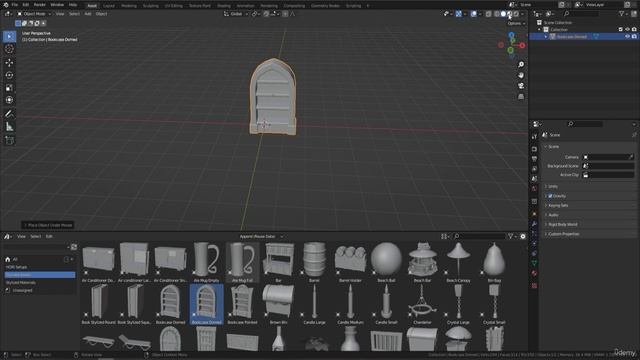Image resolution: width=640 pixels, height=360 pixels.
Task: Open the viewport Add menu
Action: click(88, 14)
